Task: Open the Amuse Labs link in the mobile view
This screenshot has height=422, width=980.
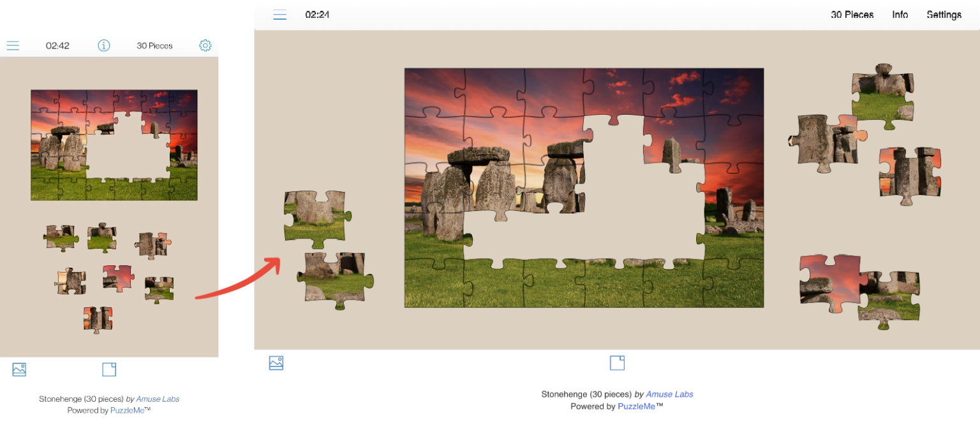Action: coord(158,399)
